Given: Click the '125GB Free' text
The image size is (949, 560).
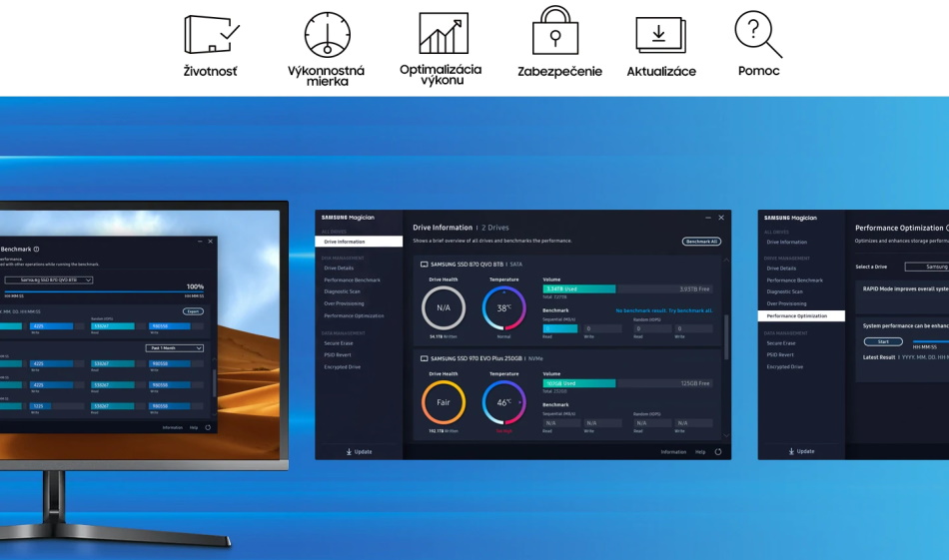Looking at the screenshot, I should 695,383.
